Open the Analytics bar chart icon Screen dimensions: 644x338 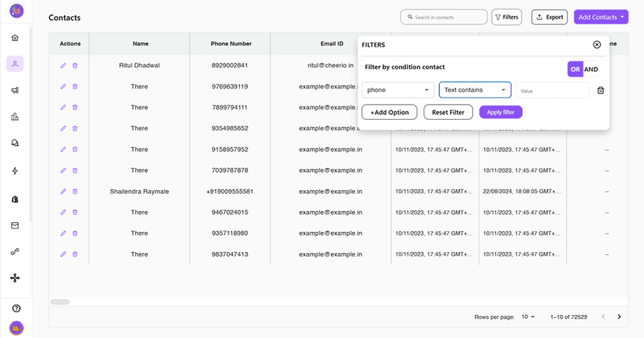click(x=15, y=117)
